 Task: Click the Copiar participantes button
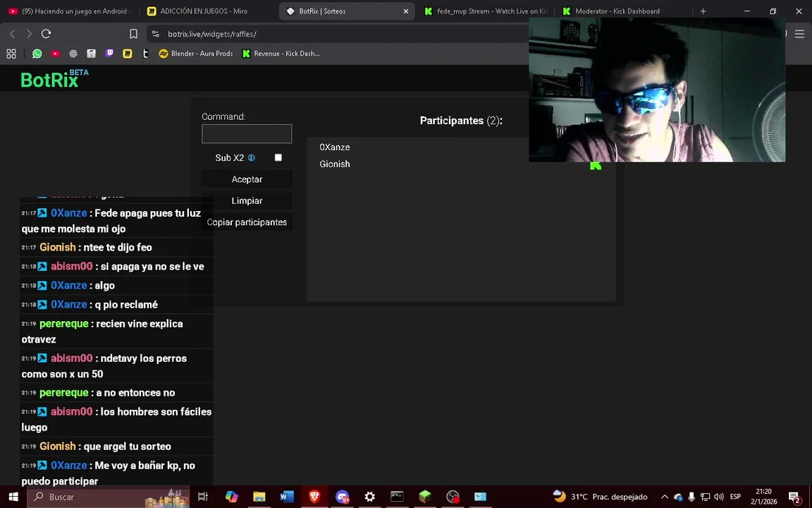247,222
